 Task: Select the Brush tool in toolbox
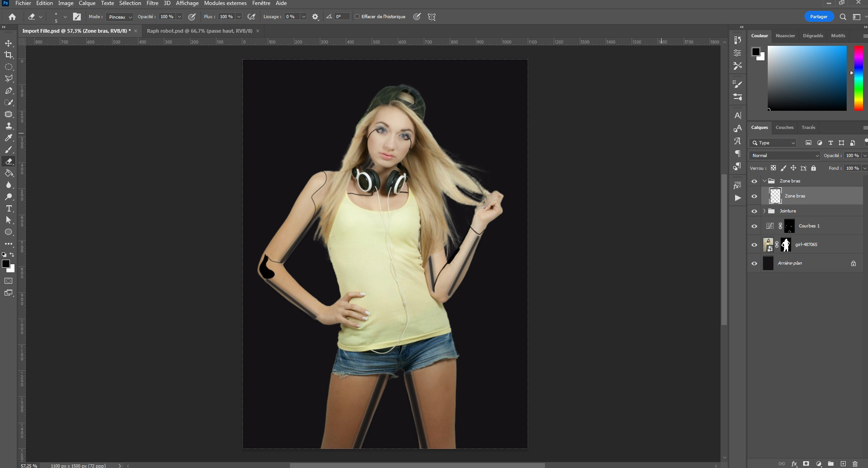(x=9, y=149)
